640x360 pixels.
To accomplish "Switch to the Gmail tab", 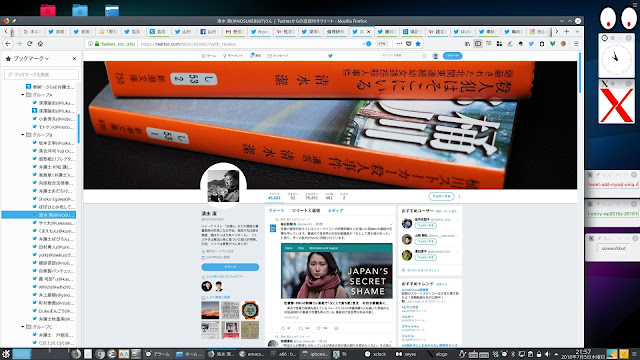I will [234, 31].
